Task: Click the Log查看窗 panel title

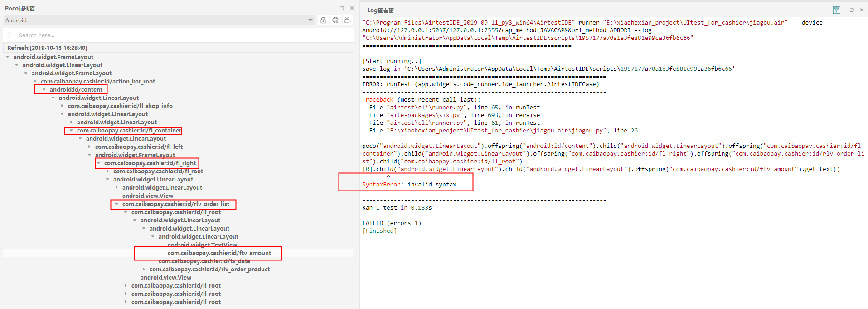Action: [380, 10]
